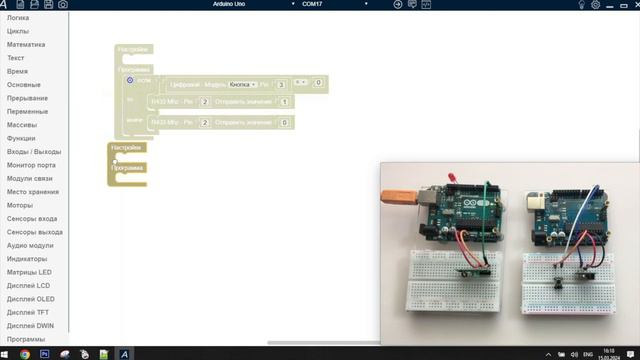Image resolution: width=640 pixels, height=360 pixels.
Task: Open the Дисплей OLED category
Action: (31, 299)
